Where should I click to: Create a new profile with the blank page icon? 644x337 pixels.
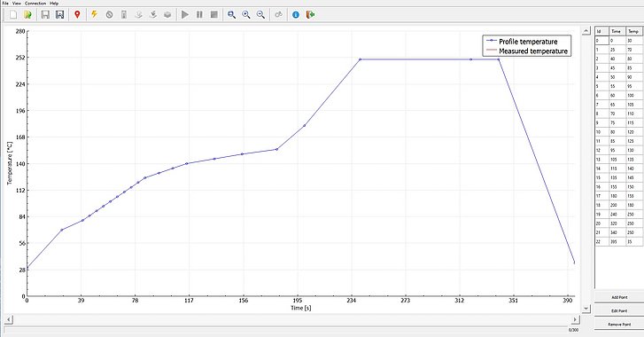click(13, 15)
